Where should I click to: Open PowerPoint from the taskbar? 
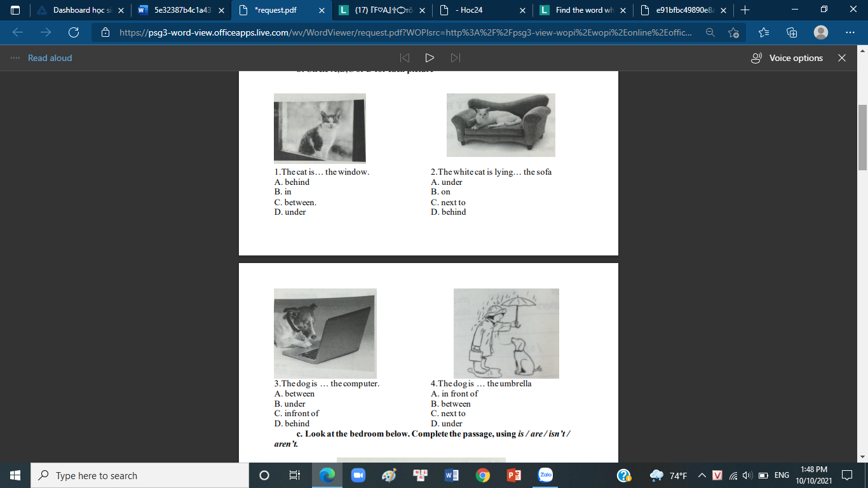pos(514,475)
